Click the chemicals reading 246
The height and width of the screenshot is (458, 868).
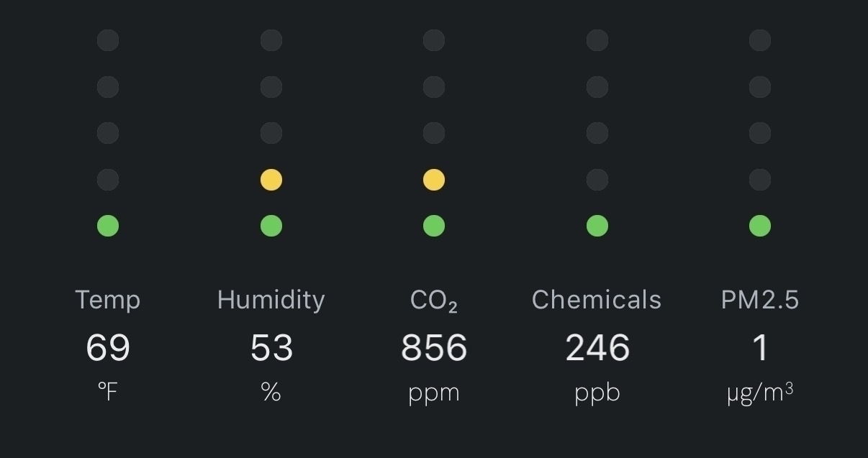point(597,348)
